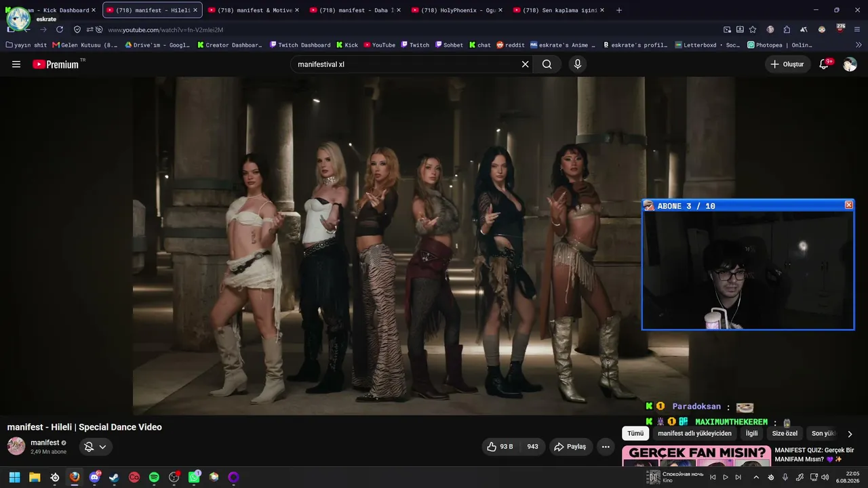Clear the search box text
Screen dimensions: 868x488
(x=525, y=64)
